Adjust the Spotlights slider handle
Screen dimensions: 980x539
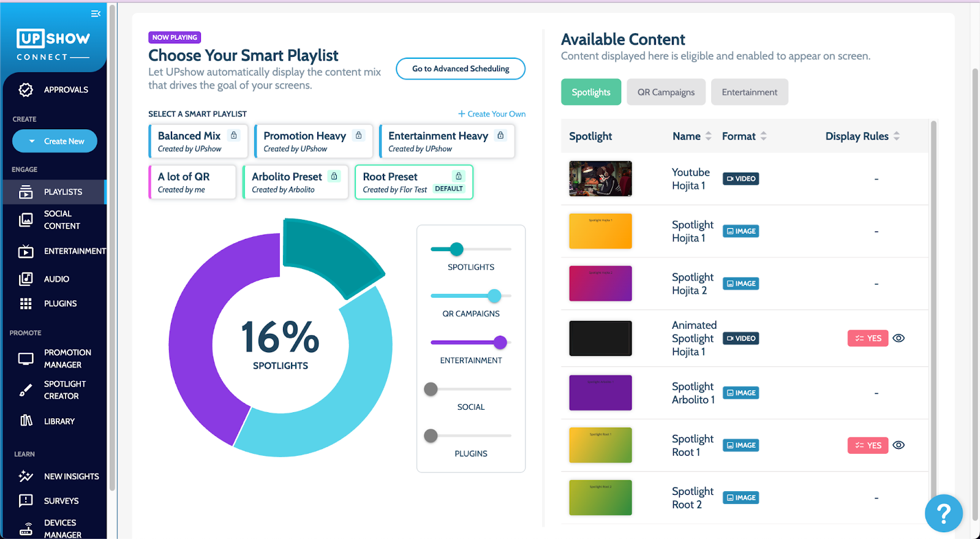point(456,249)
